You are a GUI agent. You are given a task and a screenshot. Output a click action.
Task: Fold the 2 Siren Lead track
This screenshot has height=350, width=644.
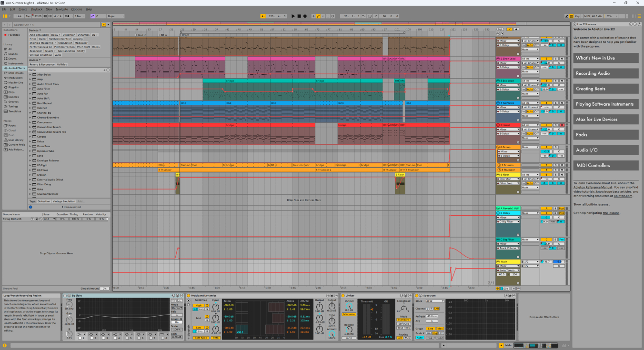pyautogui.click(x=498, y=59)
